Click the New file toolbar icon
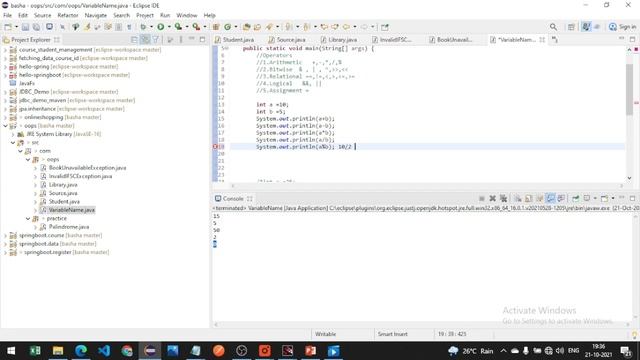 click(x=8, y=27)
